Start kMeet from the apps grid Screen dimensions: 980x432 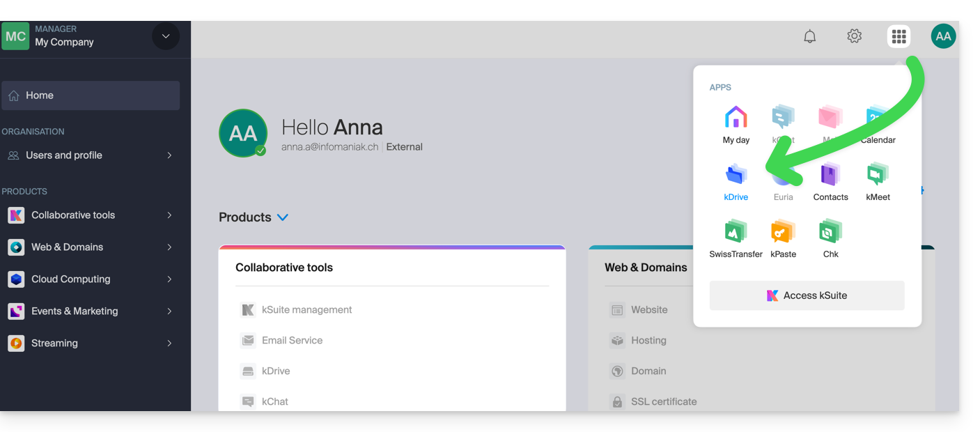point(878,175)
